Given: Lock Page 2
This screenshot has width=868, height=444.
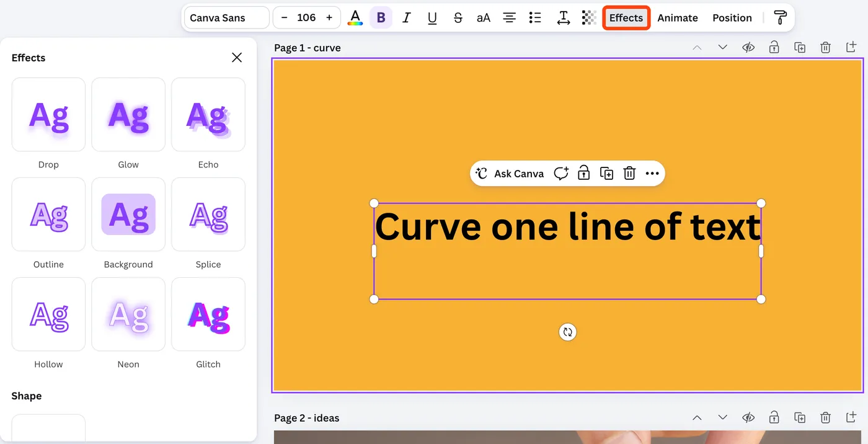Looking at the screenshot, I should [774, 418].
